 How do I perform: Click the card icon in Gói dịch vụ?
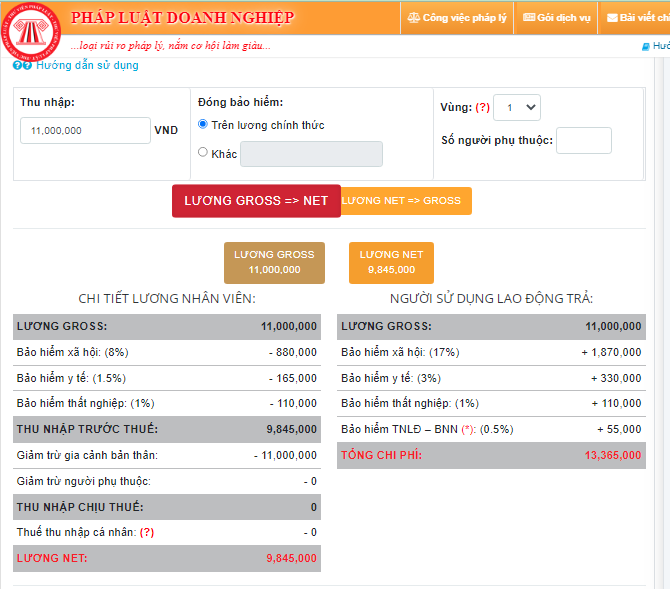pos(529,18)
